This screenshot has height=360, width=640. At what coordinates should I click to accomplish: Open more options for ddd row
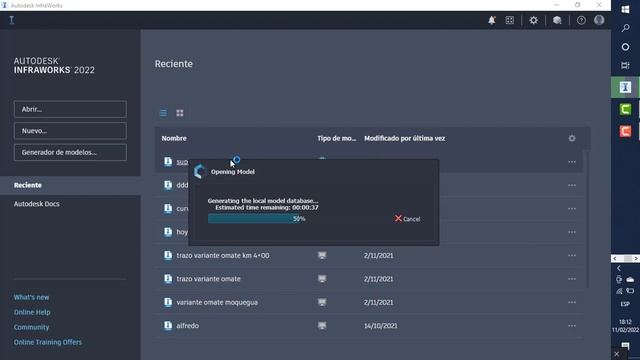click(572, 185)
